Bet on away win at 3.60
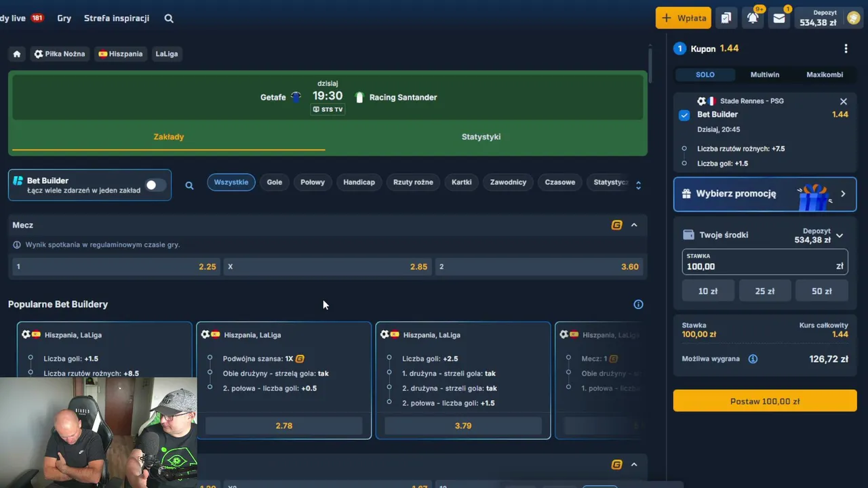Image resolution: width=868 pixels, height=488 pixels. point(539,267)
